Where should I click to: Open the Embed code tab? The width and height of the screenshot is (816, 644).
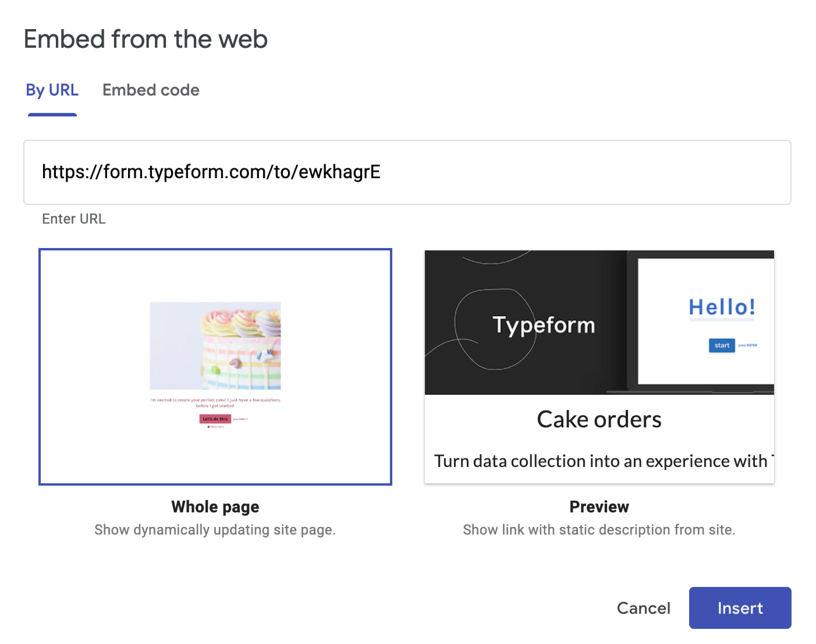pyautogui.click(x=151, y=90)
